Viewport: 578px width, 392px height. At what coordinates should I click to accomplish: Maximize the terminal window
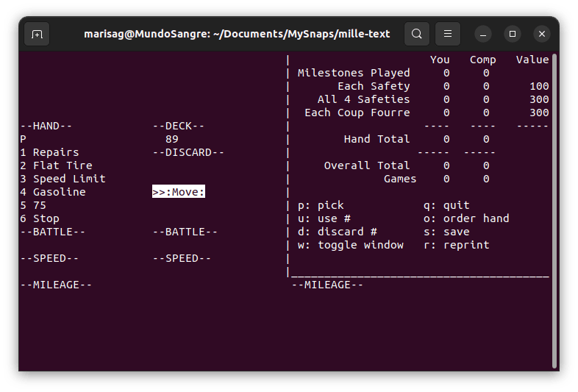[x=513, y=35]
